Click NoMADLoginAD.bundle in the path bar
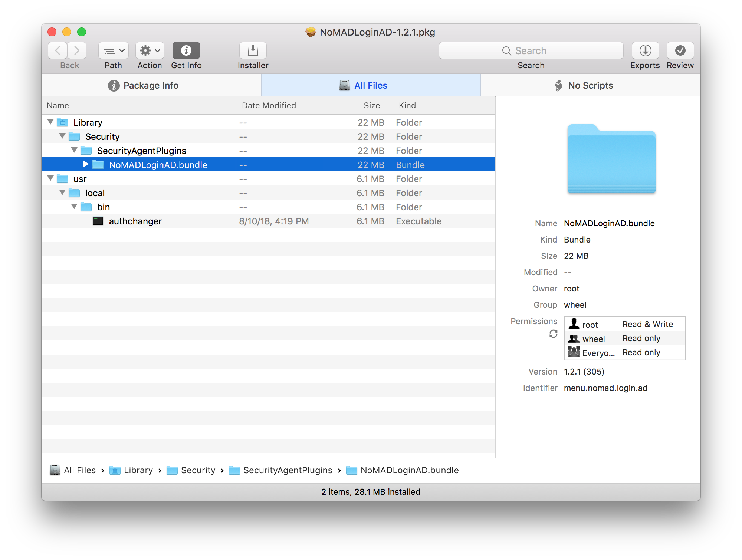The image size is (742, 560). click(x=403, y=470)
